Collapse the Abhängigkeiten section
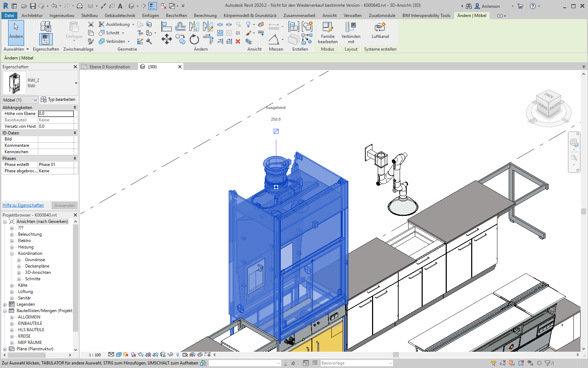This screenshot has width=588, height=368. [75, 107]
